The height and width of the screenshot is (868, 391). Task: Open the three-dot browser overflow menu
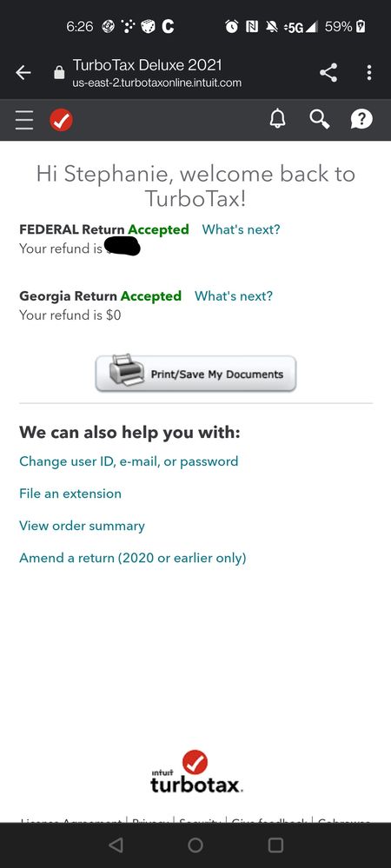(369, 72)
